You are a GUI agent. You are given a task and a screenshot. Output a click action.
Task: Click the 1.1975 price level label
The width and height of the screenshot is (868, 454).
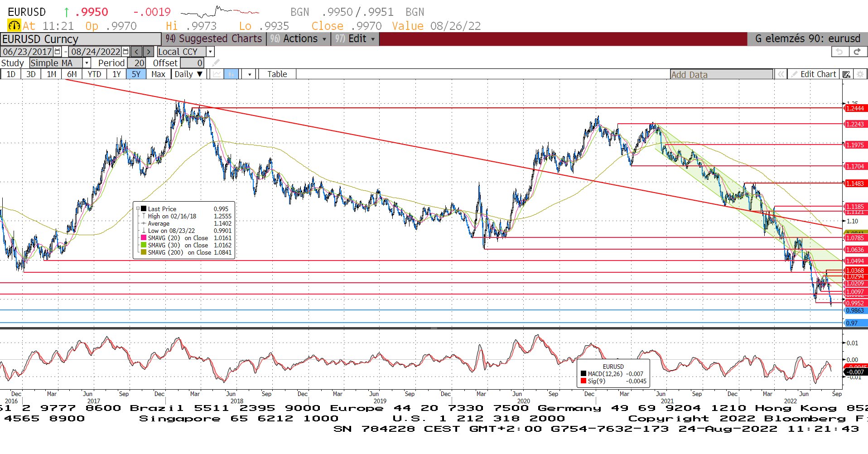coord(855,145)
